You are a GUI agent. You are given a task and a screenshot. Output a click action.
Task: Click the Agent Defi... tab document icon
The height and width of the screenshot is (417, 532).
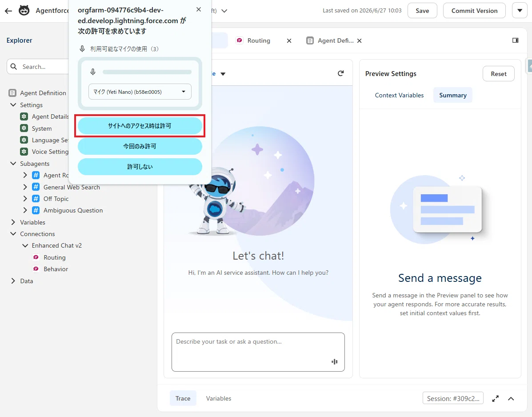click(x=310, y=41)
